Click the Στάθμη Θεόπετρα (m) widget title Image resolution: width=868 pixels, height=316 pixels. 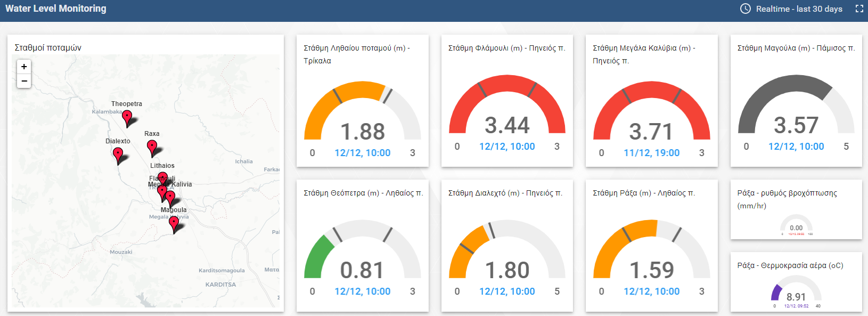363,193
